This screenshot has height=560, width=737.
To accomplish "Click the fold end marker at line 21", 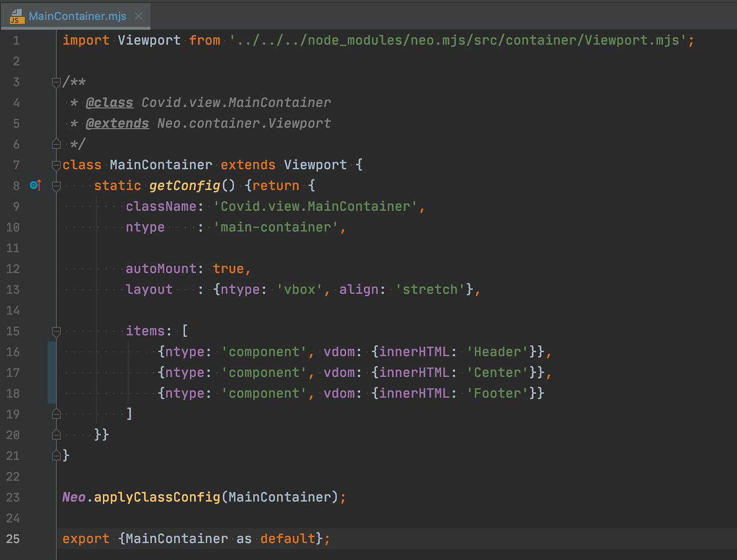I will coord(56,455).
